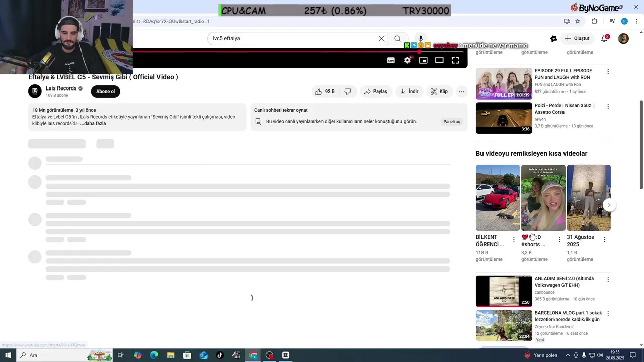The height and width of the screenshot is (362, 644).
Task: Open options for EPISODE 29 video
Action: tap(608, 72)
